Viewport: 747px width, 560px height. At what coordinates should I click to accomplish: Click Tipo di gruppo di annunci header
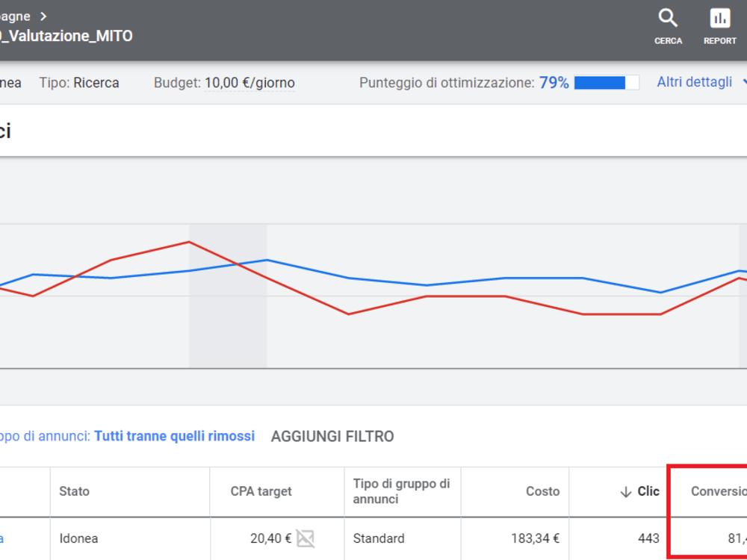tap(401, 491)
